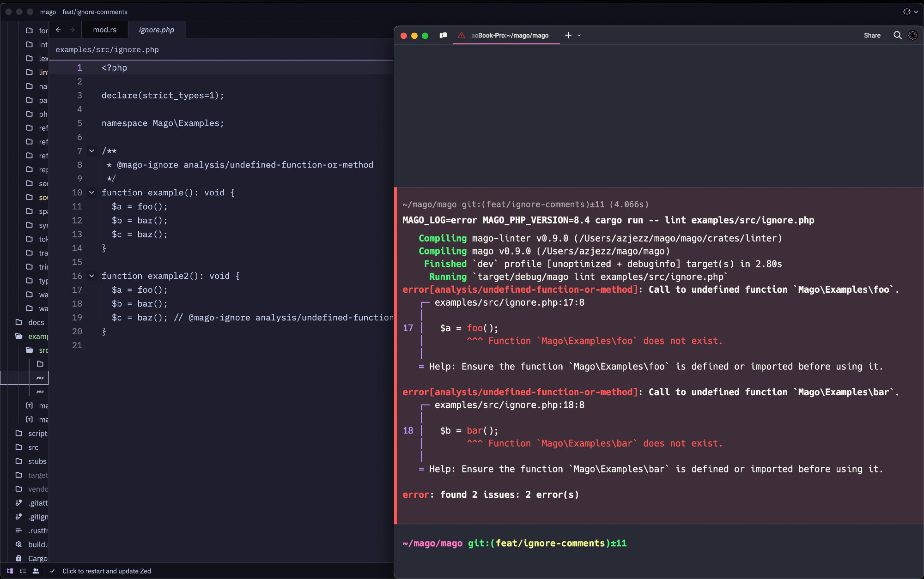Open the user menu in Zed's title bar

pyautogui.click(x=910, y=12)
